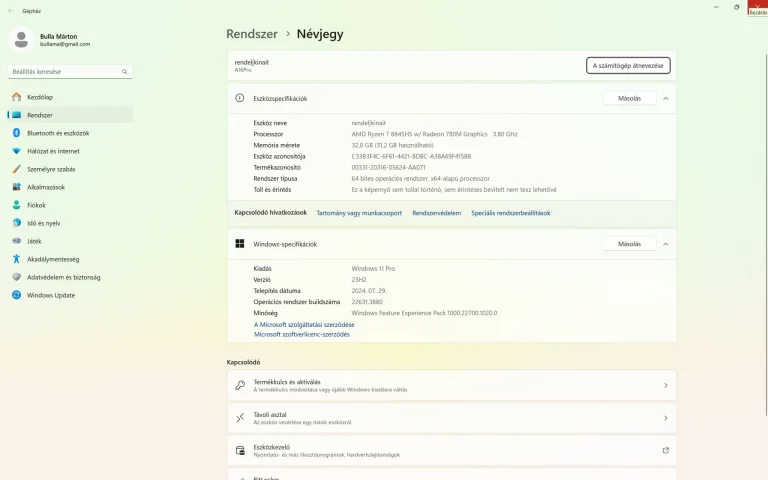Click the Windows 11 Pro edition value
The image size is (768, 480).
pos(373,268)
